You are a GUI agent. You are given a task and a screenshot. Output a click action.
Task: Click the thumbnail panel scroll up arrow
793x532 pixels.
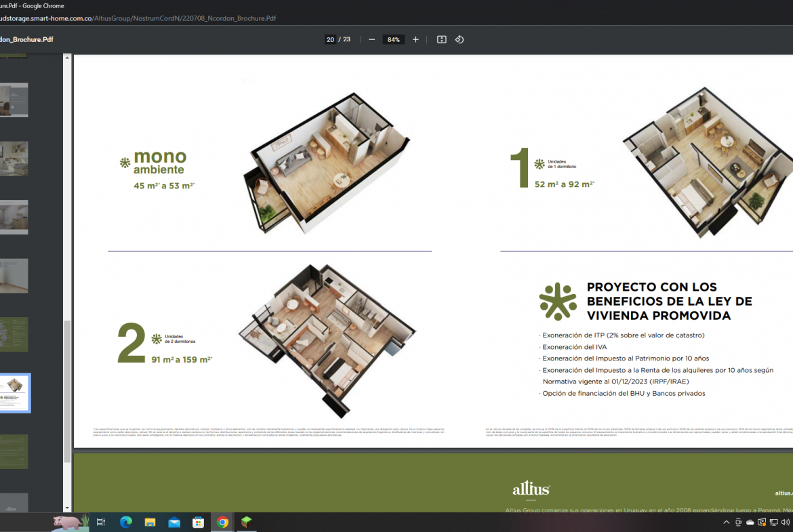pos(67,58)
